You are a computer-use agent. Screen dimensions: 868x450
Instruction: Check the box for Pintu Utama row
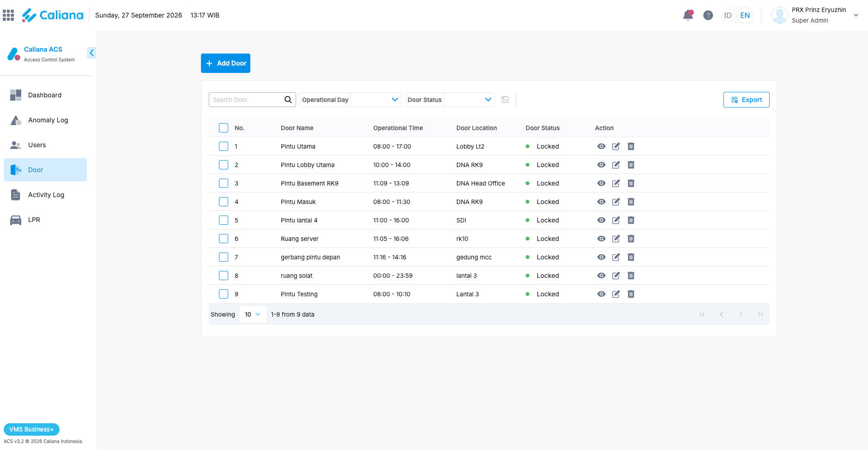(x=224, y=146)
